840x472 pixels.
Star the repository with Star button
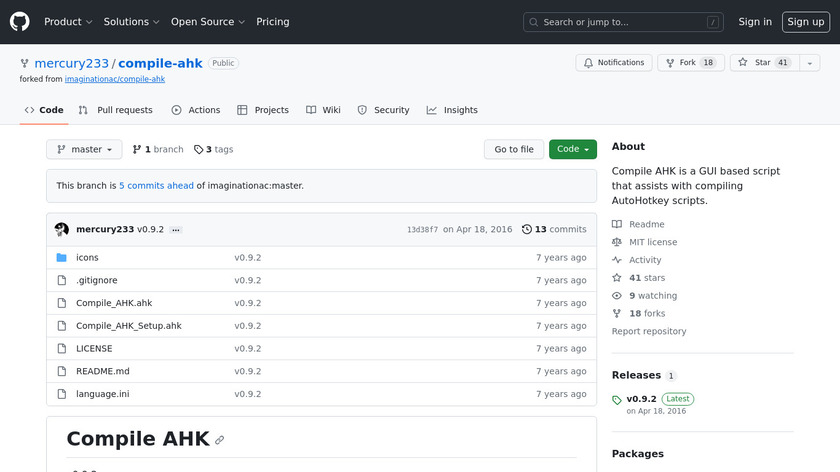click(x=764, y=63)
